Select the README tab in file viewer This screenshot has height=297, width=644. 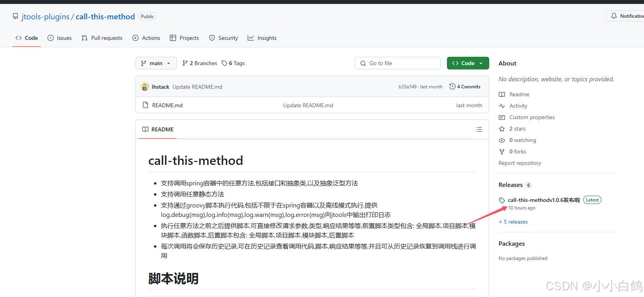(x=158, y=129)
